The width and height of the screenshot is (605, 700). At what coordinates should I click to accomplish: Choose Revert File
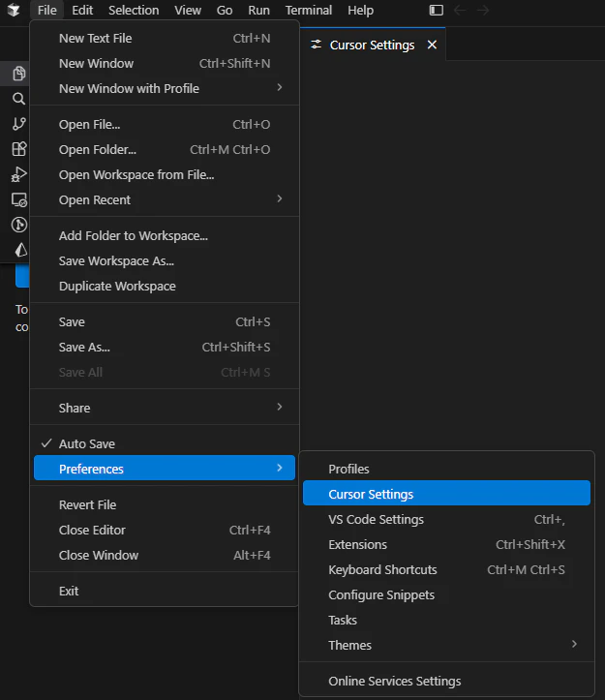pyautogui.click(x=165, y=504)
